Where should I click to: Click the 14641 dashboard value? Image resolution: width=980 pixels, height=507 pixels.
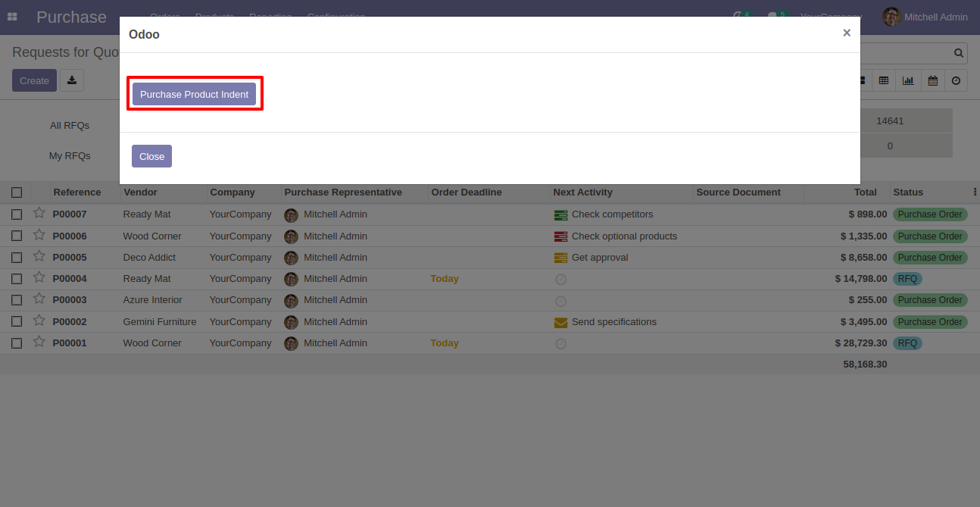click(890, 120)
